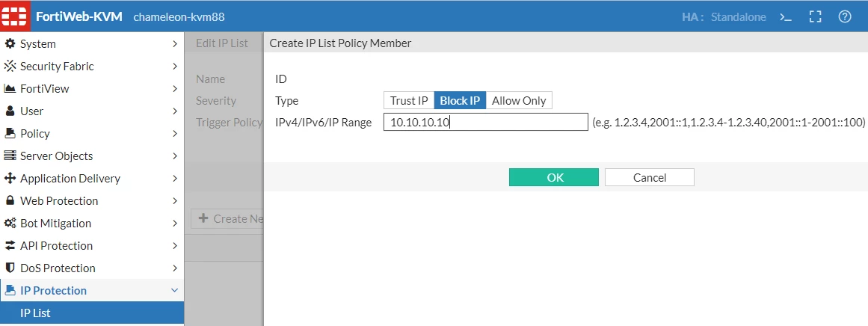
Task: Select IP List submenu item
Action: 92,313
